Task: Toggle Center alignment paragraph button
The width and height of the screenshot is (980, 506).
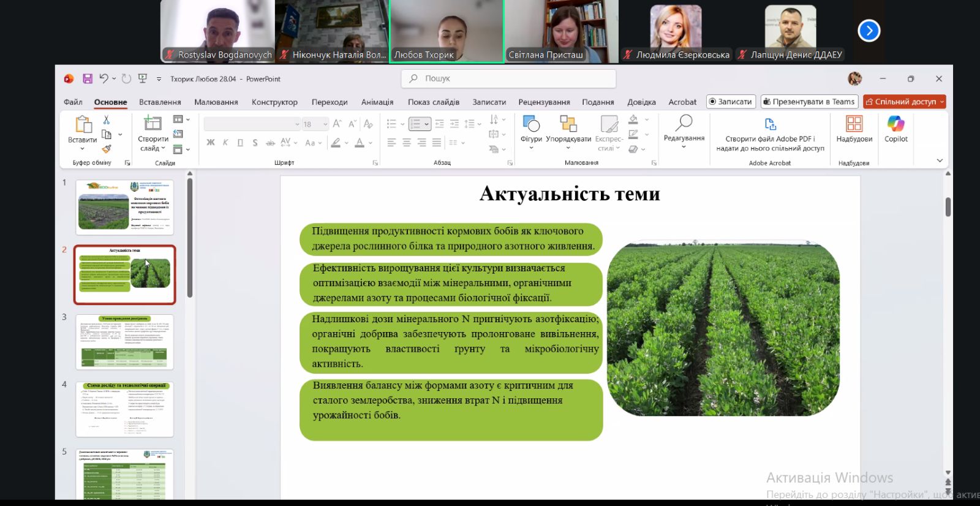Action: 407,142
